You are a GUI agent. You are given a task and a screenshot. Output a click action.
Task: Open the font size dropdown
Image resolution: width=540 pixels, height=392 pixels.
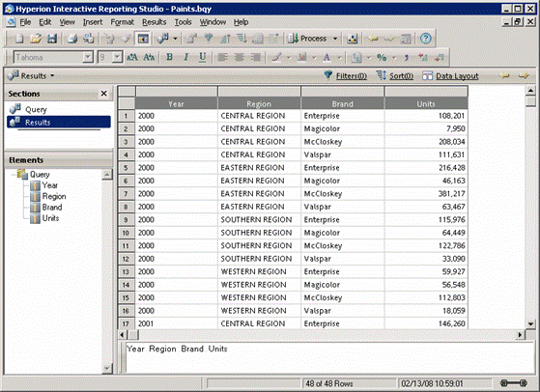(117, 57)
